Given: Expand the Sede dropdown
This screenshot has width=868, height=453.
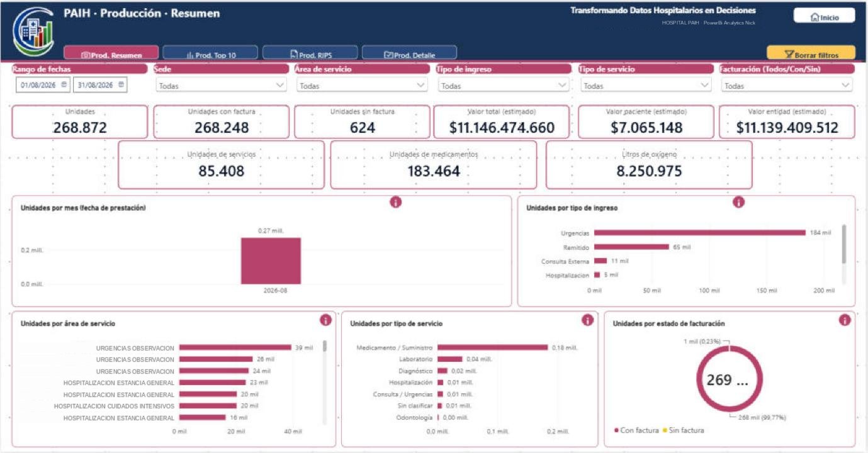Looking at the screenshot, I should [221, 86].
